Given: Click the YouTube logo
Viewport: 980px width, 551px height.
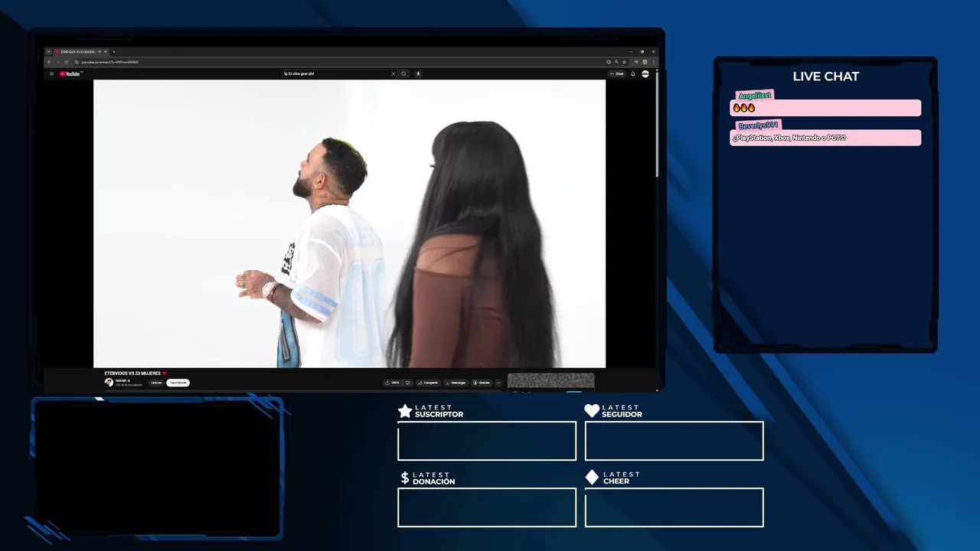Looking at the screenshot, I should [x=70, y=74].
